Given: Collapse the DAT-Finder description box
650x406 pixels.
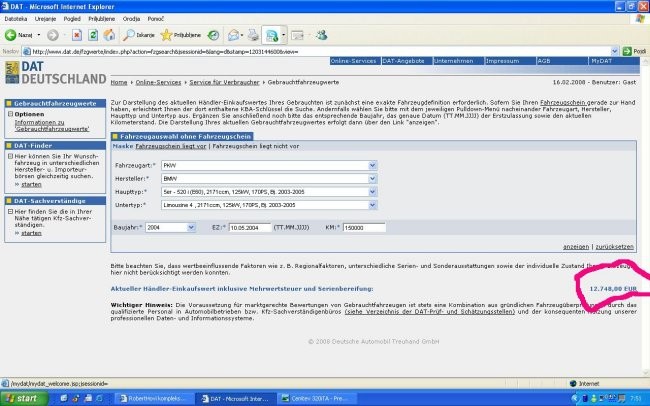Looking at the screenshot, I should [x=11, y=156].
